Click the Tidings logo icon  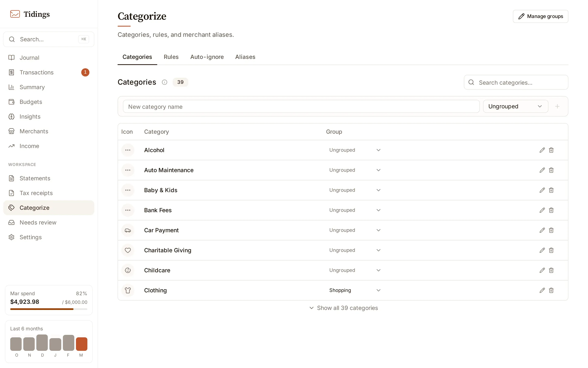pyautogui.click(x=15, y=14)
